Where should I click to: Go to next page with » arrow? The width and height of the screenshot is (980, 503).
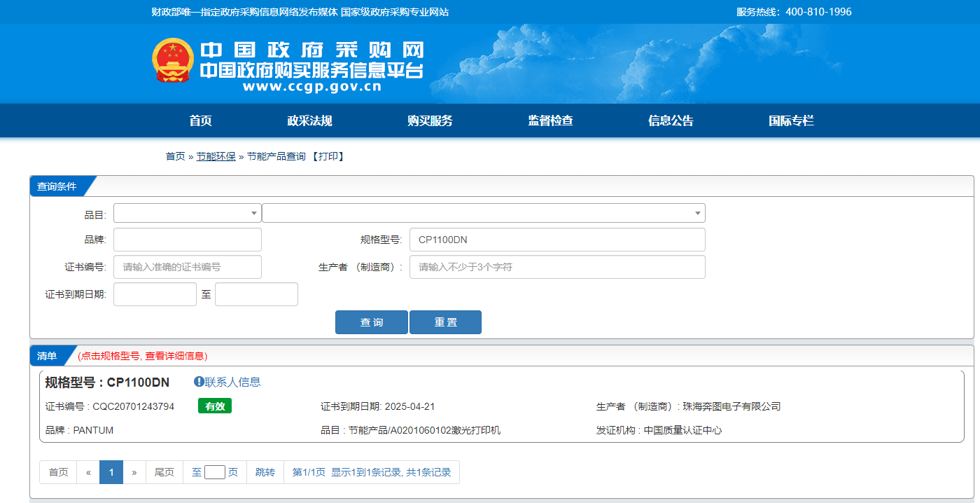(134, 472)
